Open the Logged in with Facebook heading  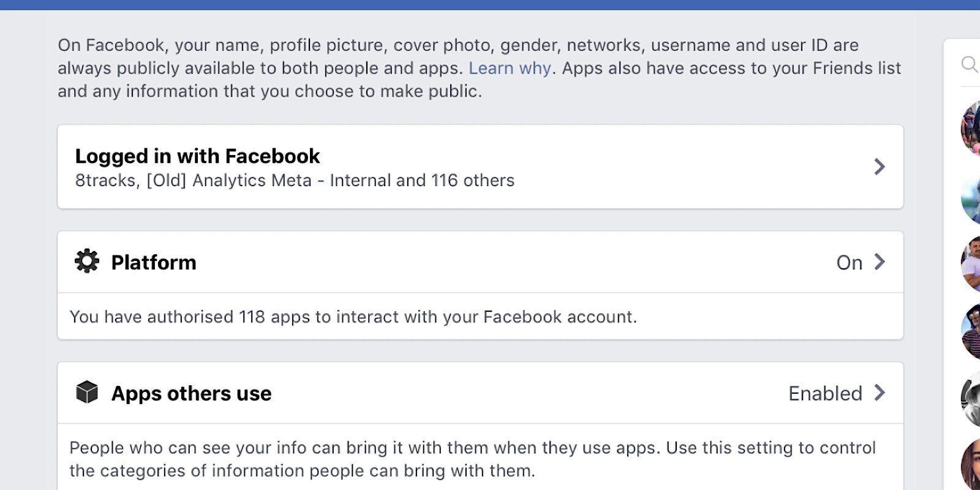point(197,156)
